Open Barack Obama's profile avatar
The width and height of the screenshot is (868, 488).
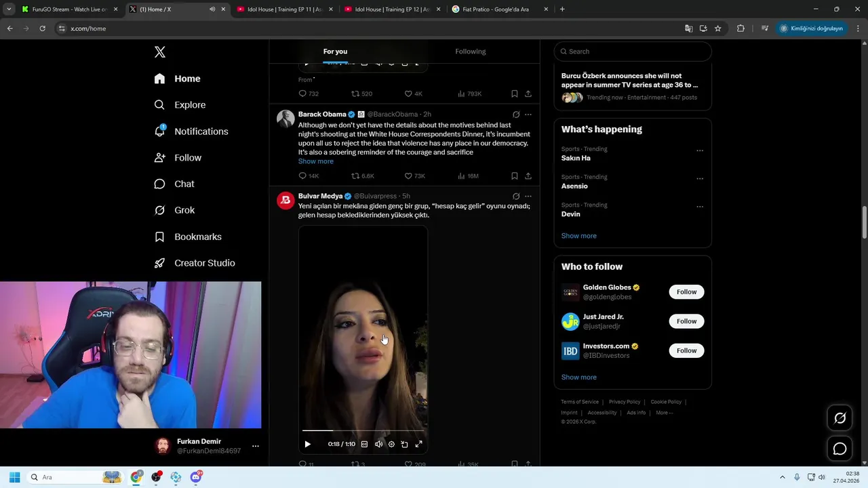point(285,119)
